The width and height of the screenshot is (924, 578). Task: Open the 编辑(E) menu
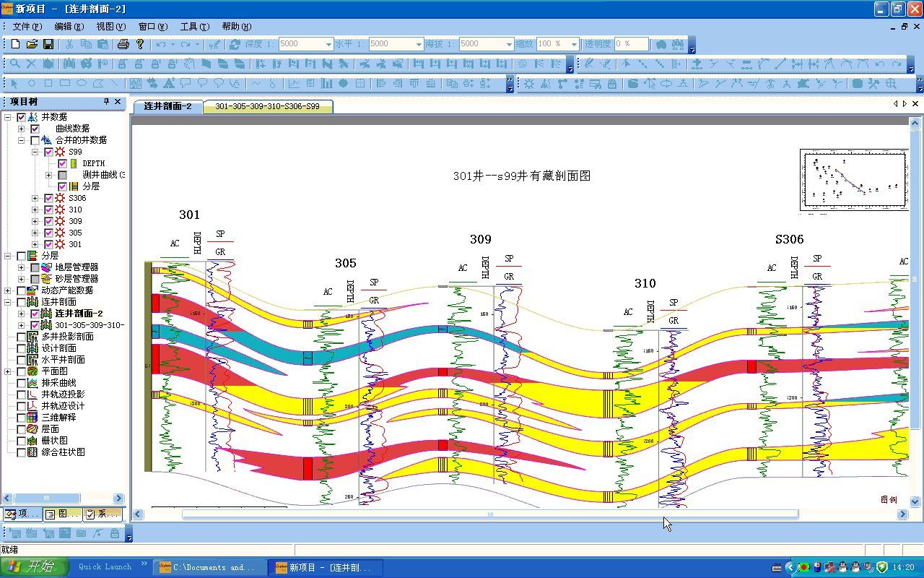point(69,27)
